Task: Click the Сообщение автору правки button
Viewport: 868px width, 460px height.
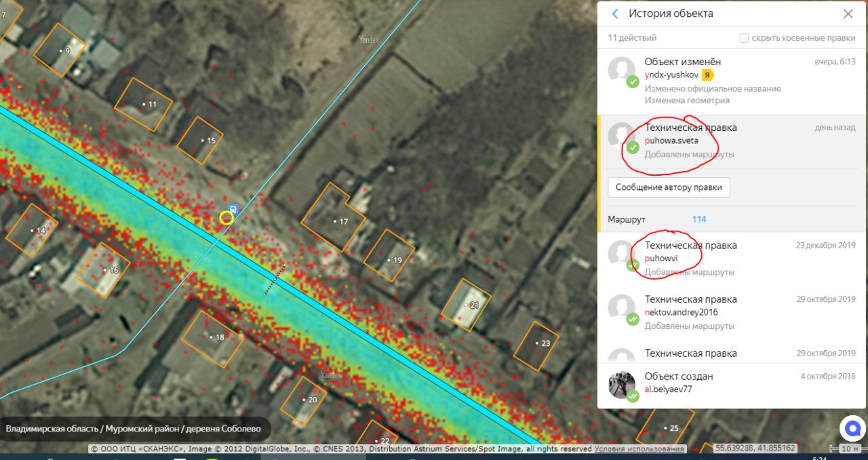Action: 669,187
